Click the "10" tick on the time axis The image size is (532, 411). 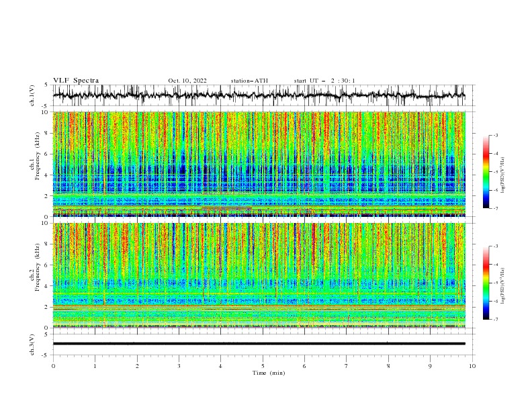pyautogui.click(x=472, y=366)
